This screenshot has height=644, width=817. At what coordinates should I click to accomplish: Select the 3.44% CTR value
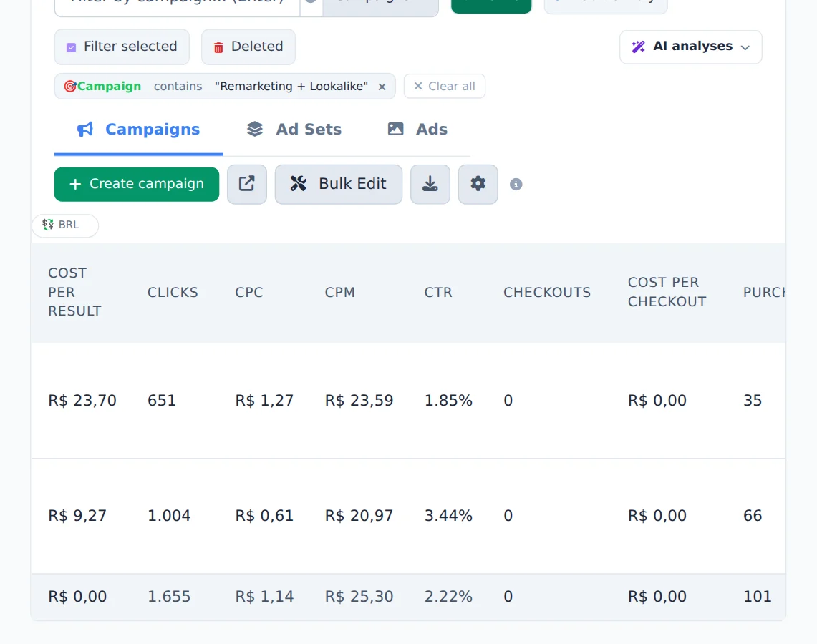[448, 515]
